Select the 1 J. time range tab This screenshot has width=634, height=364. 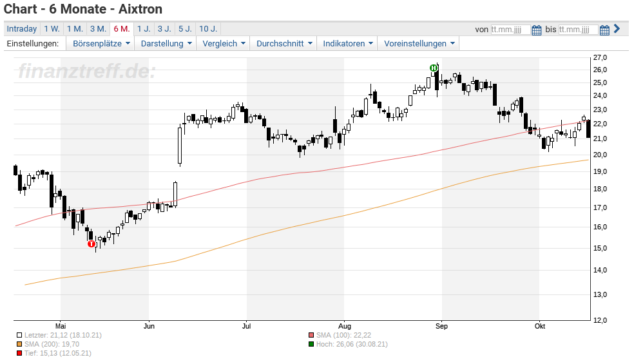[x=144, y=29]
